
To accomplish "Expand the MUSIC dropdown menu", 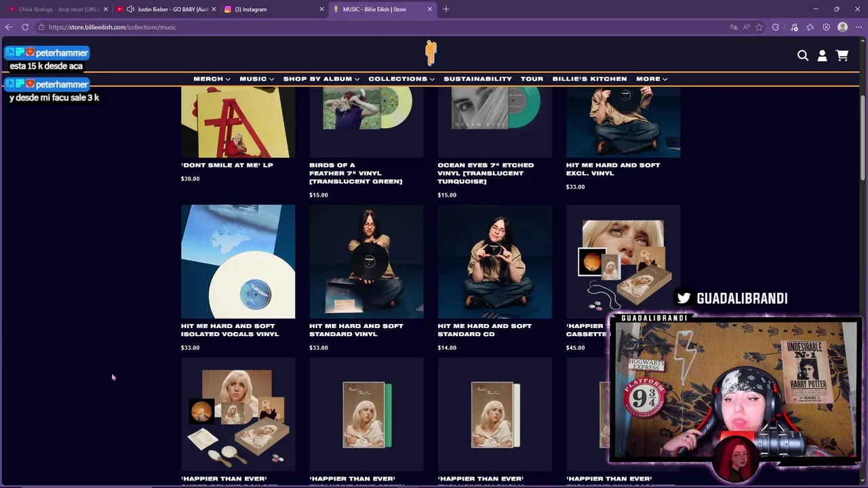I will point(256,79).
